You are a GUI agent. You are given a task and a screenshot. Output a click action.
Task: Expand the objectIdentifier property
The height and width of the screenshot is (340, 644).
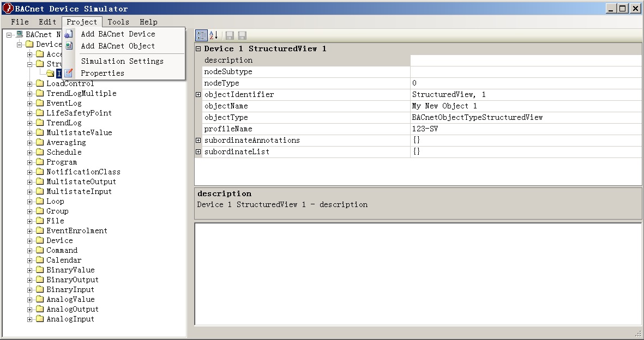[x=197, y=94]
